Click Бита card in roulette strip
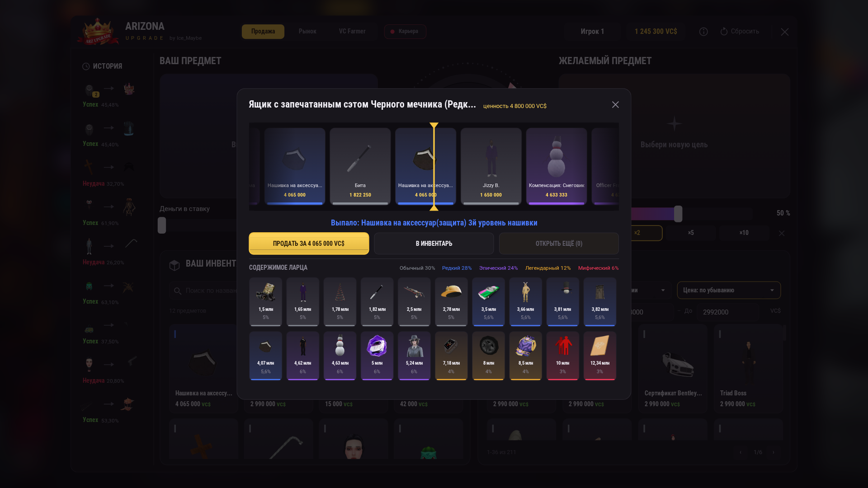The height and width of the screenshot is (488, 868). 360,167
